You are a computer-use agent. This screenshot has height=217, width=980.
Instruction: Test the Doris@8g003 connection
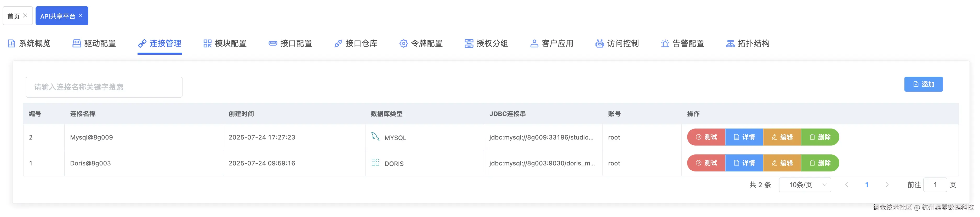pos(706,163)
